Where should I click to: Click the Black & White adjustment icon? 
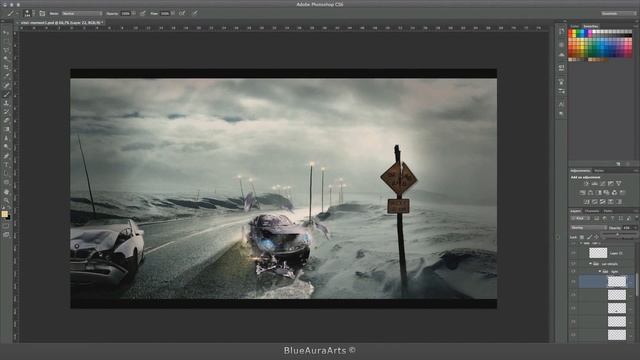(598, 193)
